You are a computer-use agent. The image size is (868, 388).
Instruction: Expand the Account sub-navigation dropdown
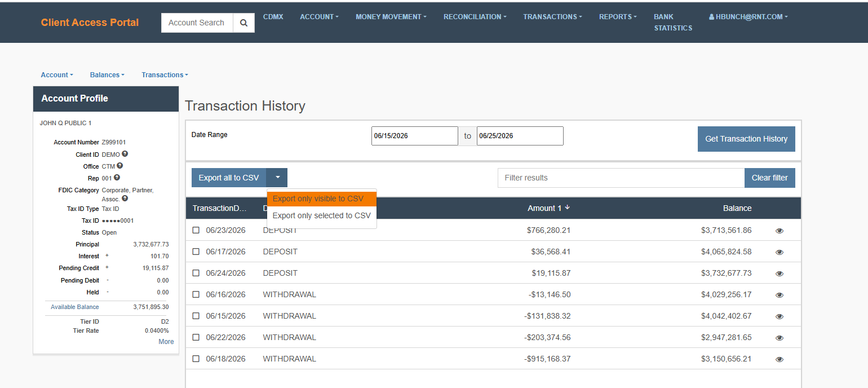point(57,75)
